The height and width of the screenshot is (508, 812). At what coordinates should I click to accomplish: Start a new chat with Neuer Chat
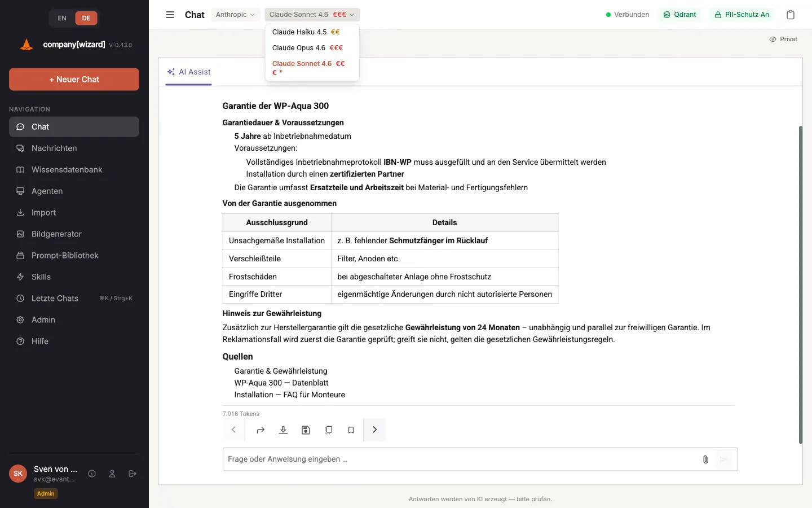coord(74,80)
